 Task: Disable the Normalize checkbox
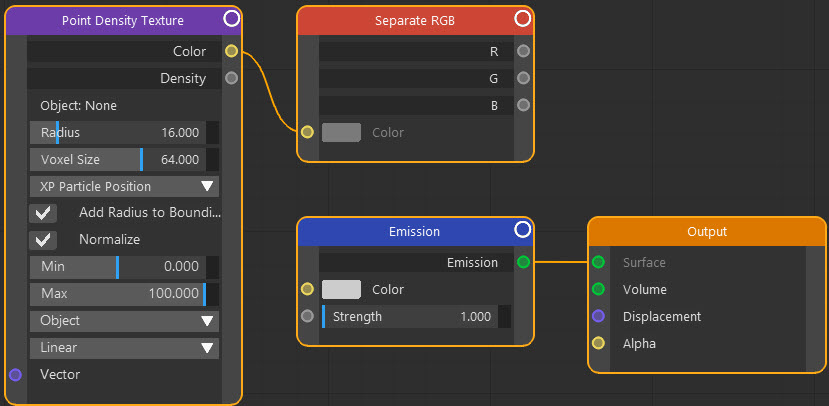coord(43,239)
